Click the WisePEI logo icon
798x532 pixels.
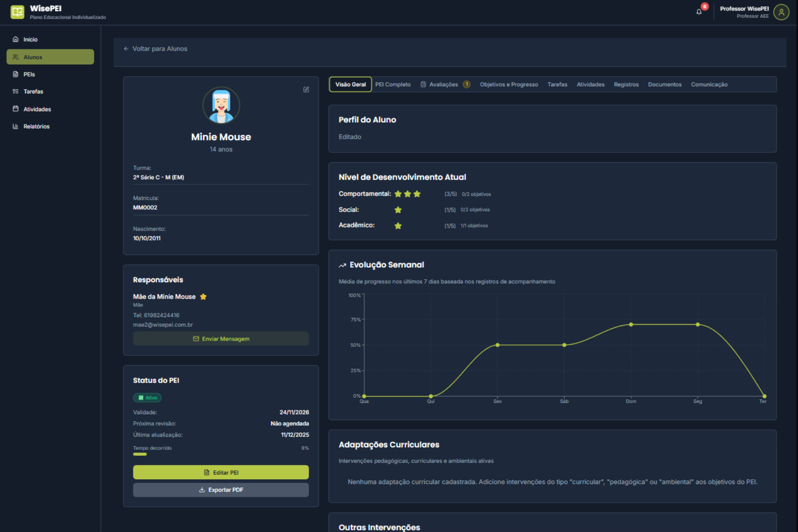(x=17, y=12)
